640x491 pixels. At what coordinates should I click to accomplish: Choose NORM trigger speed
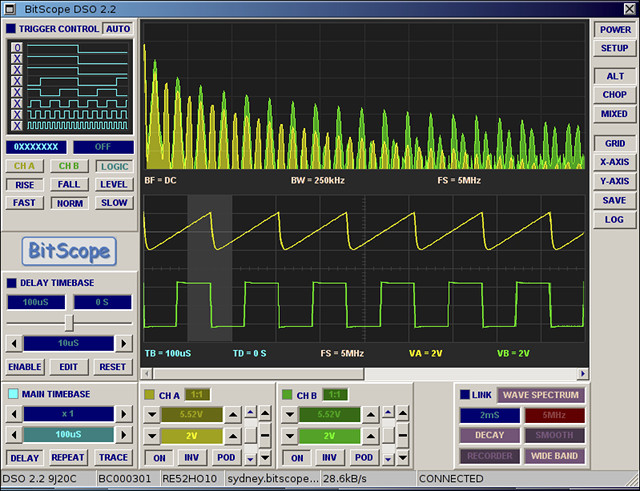(69, 203)
